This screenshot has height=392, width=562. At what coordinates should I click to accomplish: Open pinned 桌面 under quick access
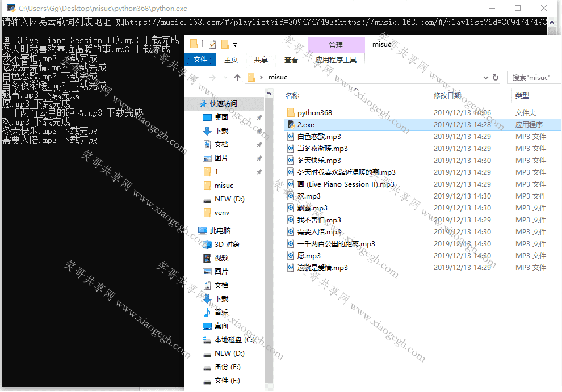(221, 117)
